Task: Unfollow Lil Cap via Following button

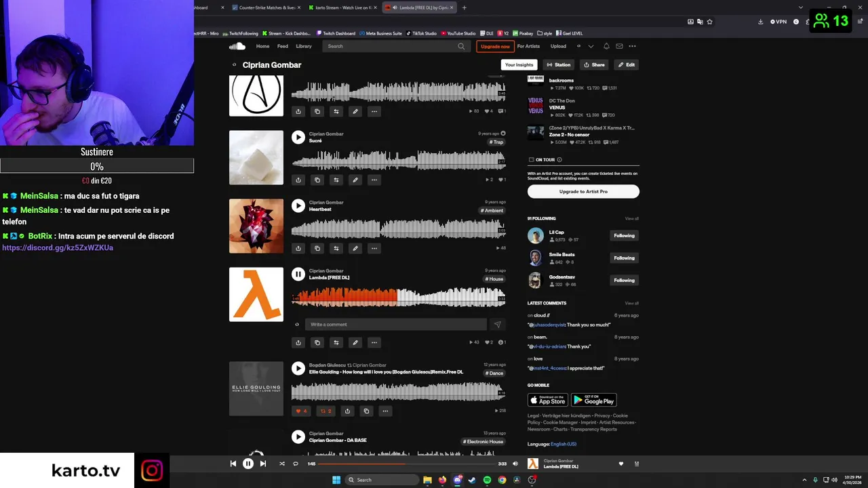Action: coord(624,236)
